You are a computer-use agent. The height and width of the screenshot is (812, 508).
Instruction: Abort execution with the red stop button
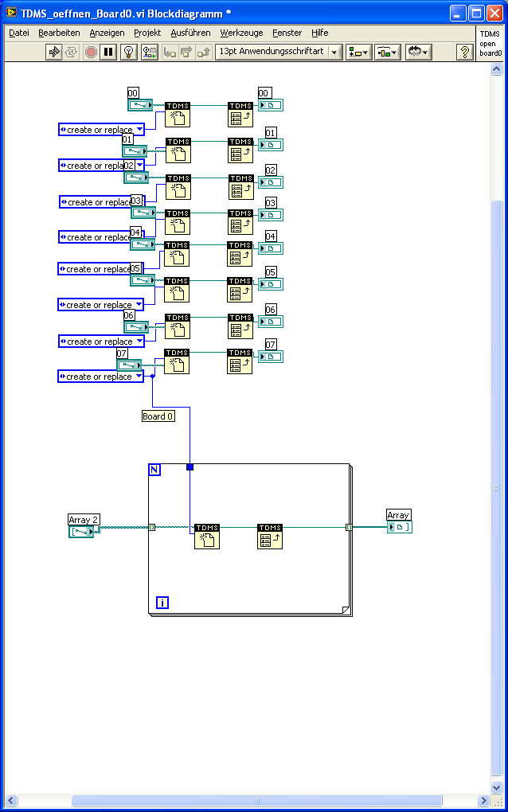tap(91, 52)
